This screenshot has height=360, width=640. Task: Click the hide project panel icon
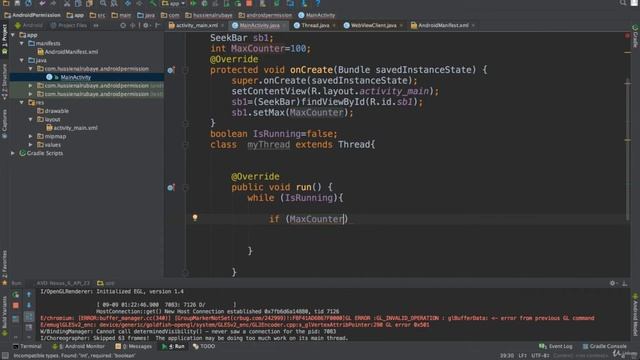(x=158, y=25)
